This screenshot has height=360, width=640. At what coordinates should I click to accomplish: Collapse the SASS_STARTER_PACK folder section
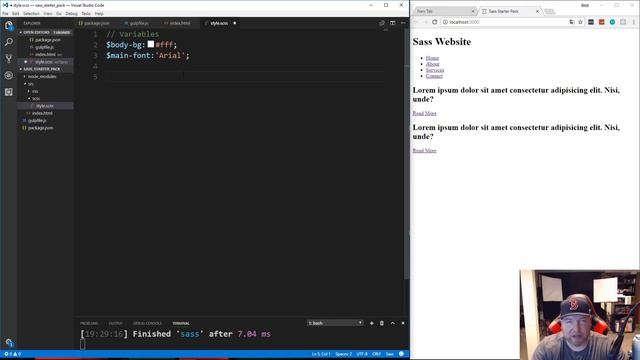pyautogui.click(x=41, y=69)
